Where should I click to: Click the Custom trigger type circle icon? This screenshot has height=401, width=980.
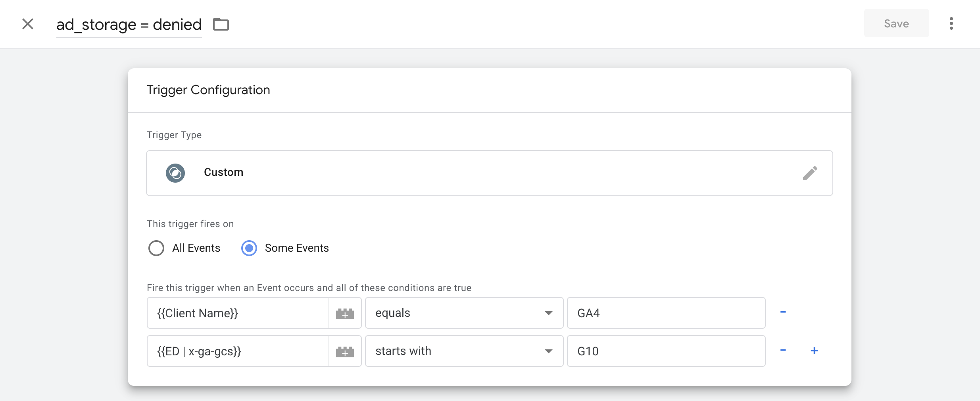175,173
